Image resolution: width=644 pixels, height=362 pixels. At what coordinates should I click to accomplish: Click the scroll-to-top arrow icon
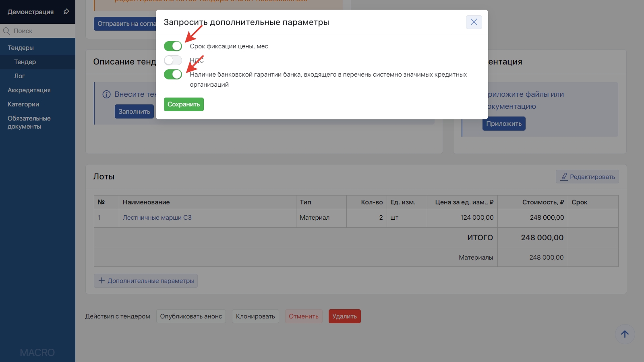click(x=625, y=334)
